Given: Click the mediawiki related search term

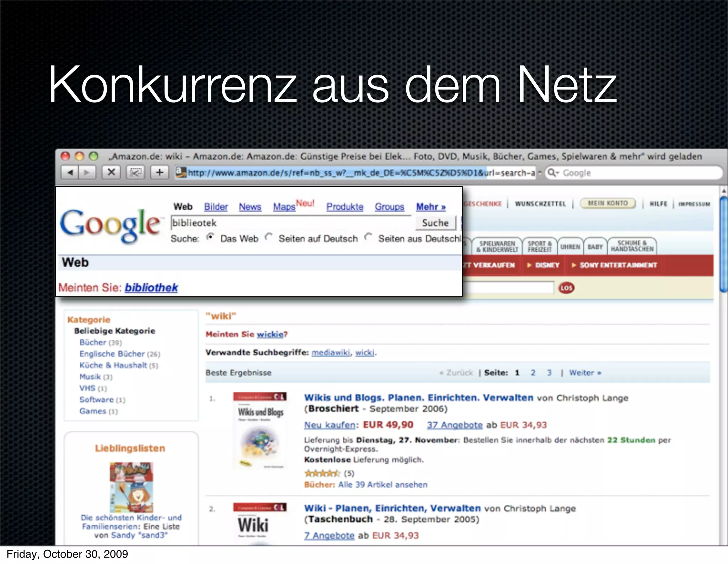Looking at the screenshot, I should click(331, 353).
